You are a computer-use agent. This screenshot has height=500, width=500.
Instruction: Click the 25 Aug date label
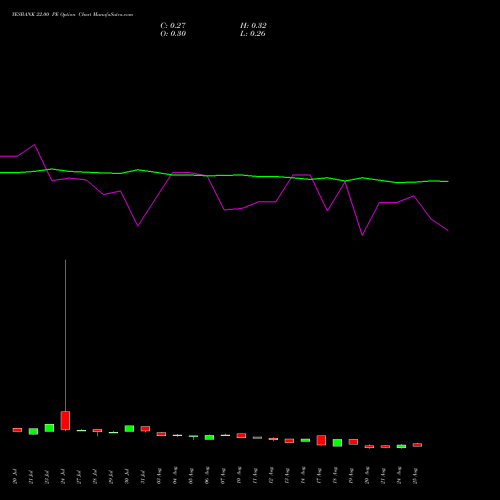(x=415, y=476)
